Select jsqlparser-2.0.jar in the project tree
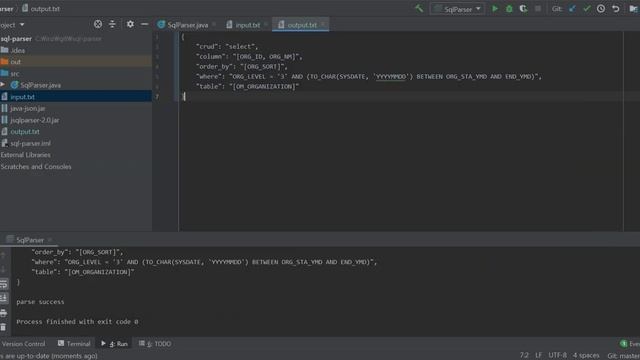The image size is (640, 360). click(35, 120)
